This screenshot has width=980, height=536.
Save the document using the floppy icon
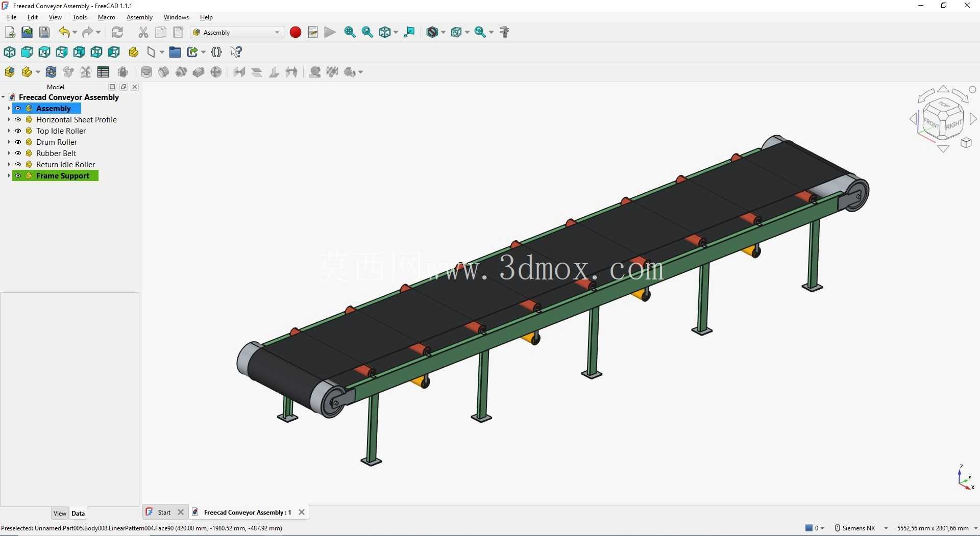pos(44,32)
